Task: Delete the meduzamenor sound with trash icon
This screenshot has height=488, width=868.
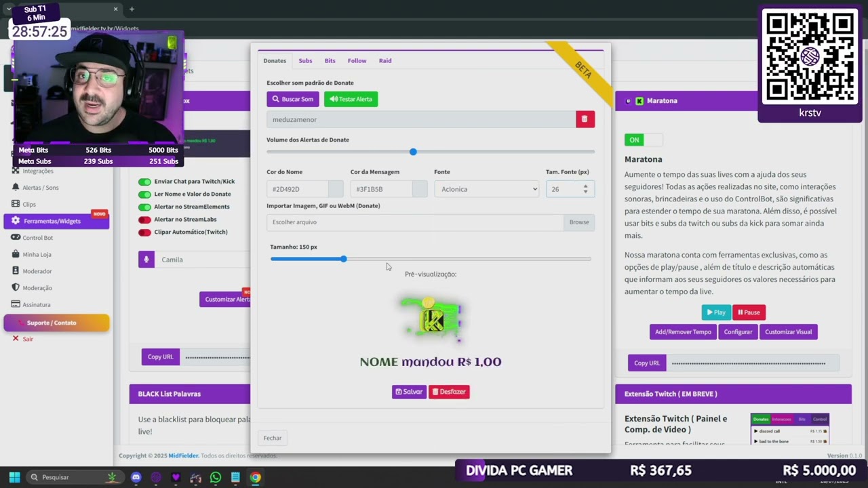Action: click(x=585, y=119)
